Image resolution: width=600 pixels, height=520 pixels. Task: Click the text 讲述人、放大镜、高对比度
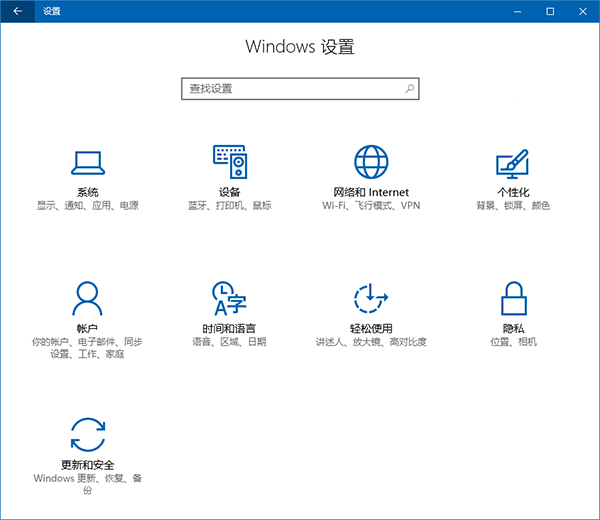[x=371, y=342]
